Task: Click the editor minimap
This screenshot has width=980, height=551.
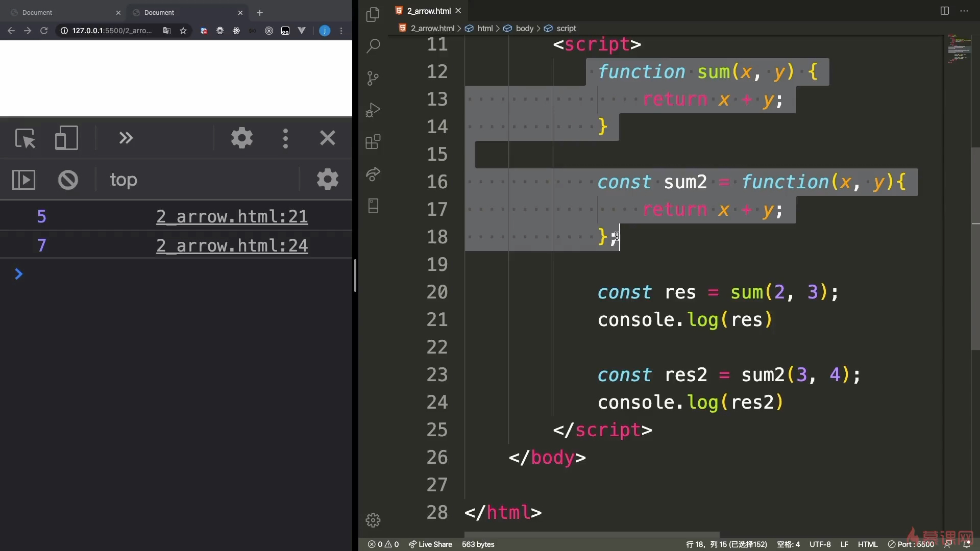Action: click(959, 49)
